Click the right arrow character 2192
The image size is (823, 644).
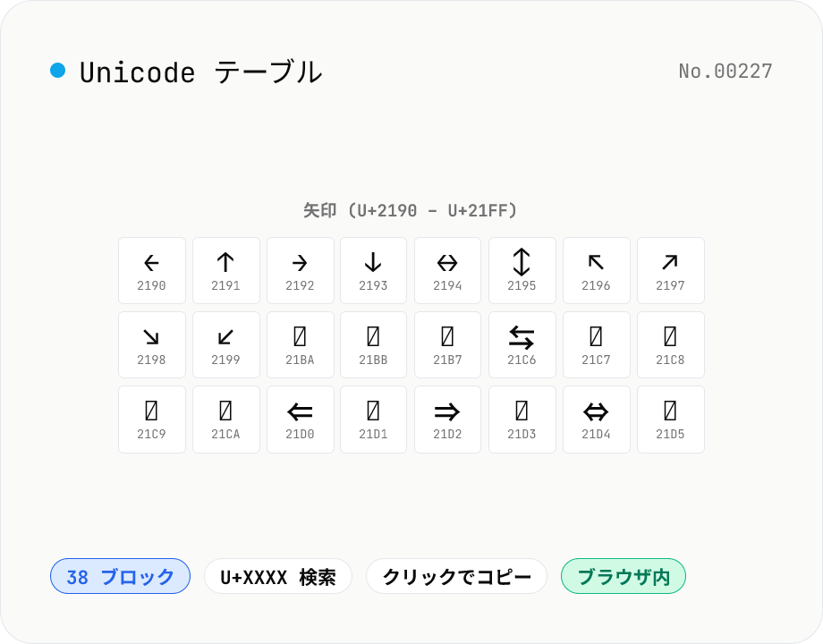301,270
